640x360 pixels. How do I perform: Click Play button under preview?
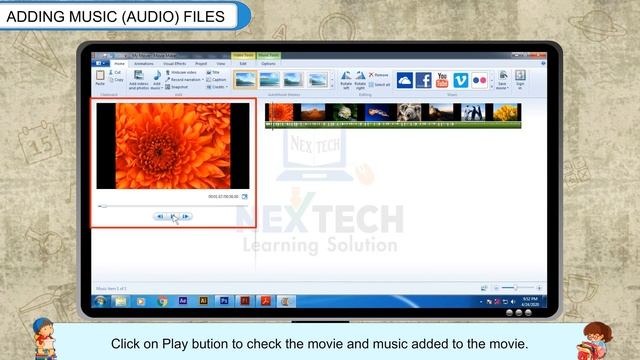(173, 216)
